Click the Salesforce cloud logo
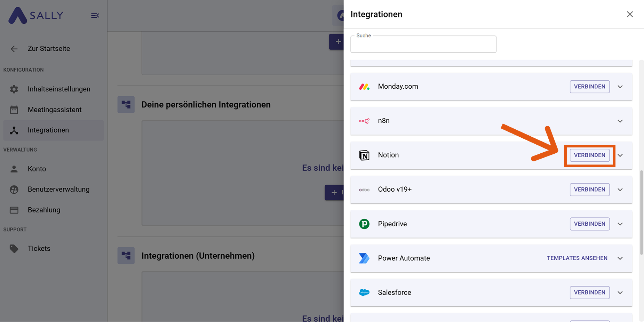Image resolution: width=644 pixels, height=322 pixels. pyautogui.click(x=364, y=292)
